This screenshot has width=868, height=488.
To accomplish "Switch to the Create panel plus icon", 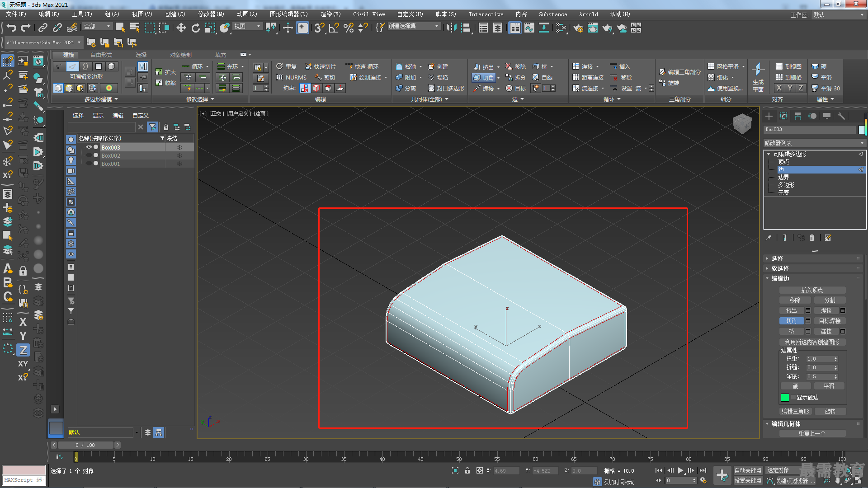I will (x=769, y=116).
